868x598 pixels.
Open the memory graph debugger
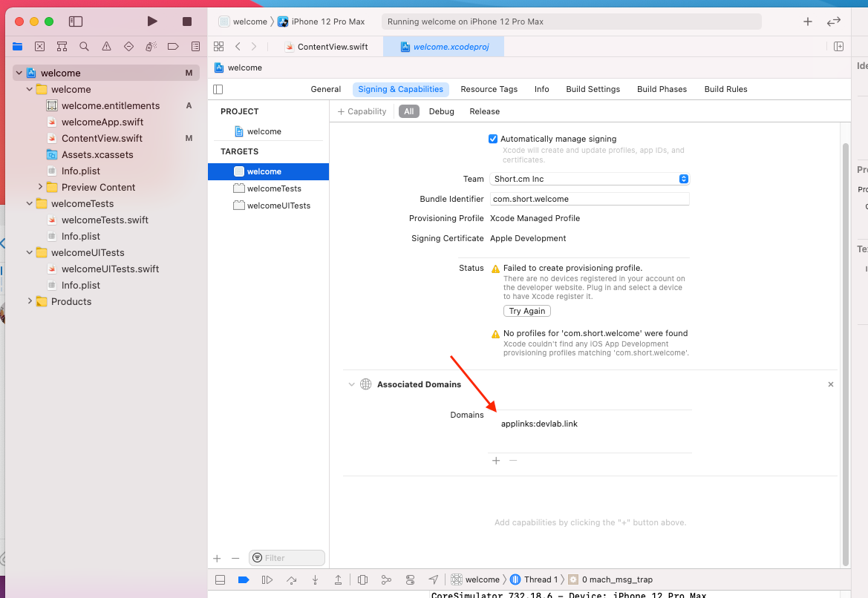pyautogui.click(x=386, y=579)
